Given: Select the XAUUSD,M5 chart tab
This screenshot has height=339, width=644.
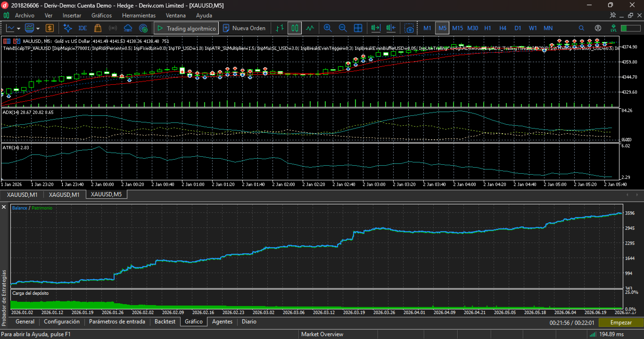Looking at the screenshot, I should click(106, 194).
